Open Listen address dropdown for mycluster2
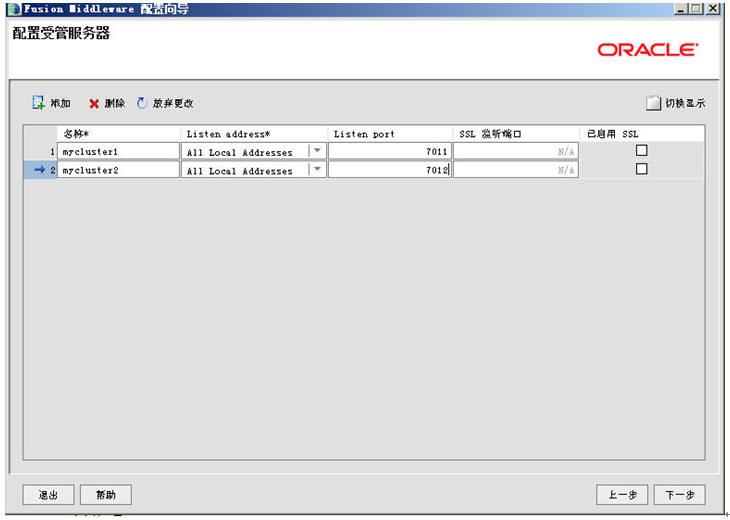Screen dimensions: 730x520 click(x=317, y=169)
